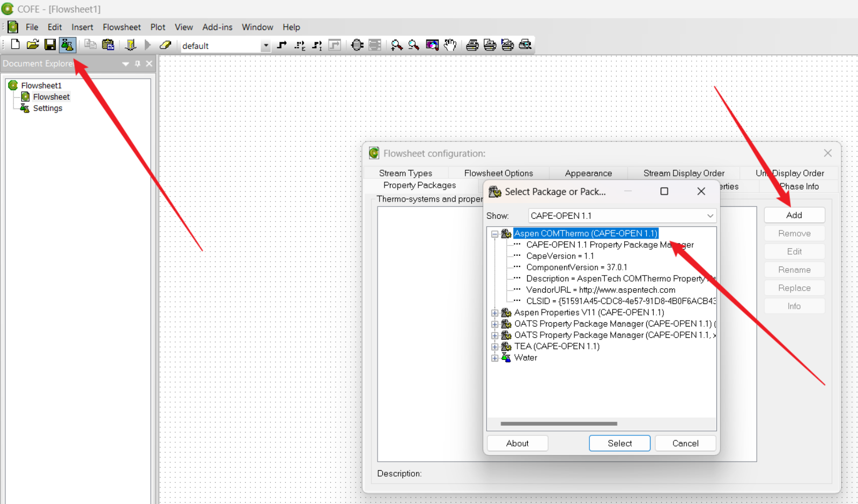Screen dimensions: 858x504
Task: Open the Help menu
Action: tap(291, 27)
